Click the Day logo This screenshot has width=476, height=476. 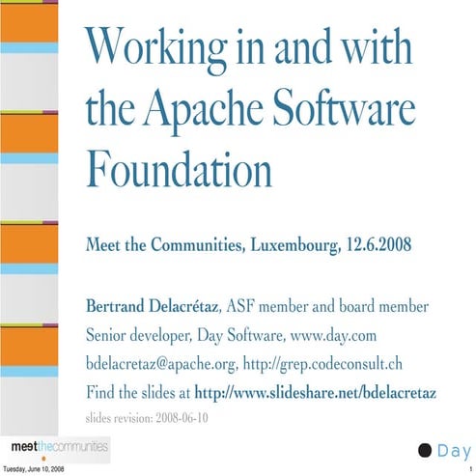point(444,451)
